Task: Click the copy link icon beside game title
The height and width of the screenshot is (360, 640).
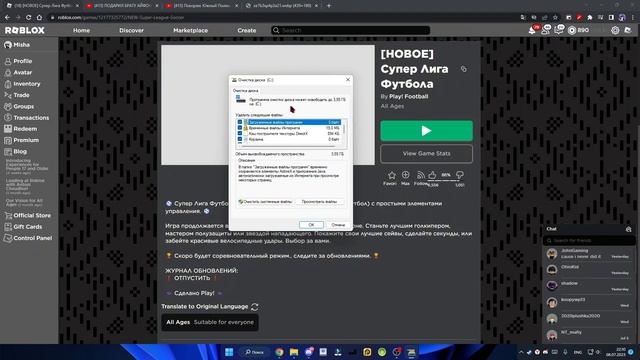Action: point(464,69)
